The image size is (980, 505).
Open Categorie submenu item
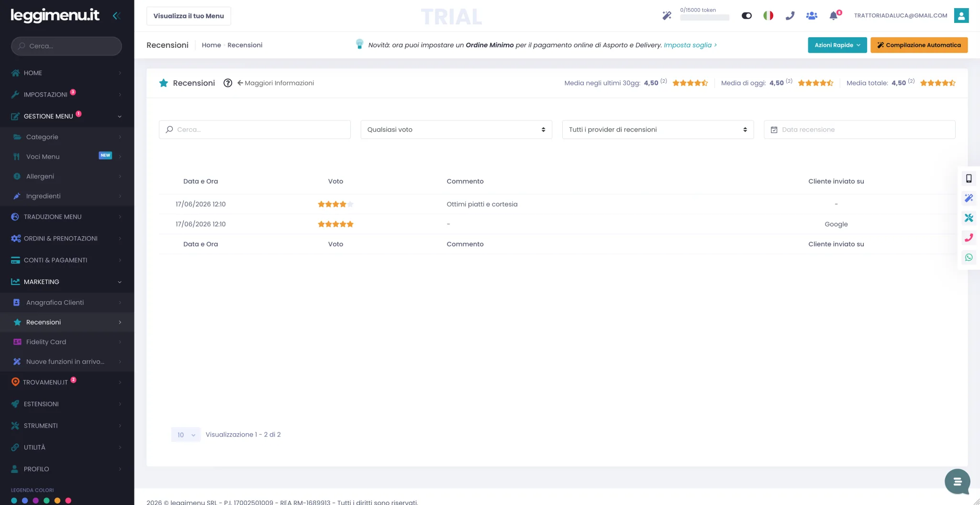tap(67, 137)
